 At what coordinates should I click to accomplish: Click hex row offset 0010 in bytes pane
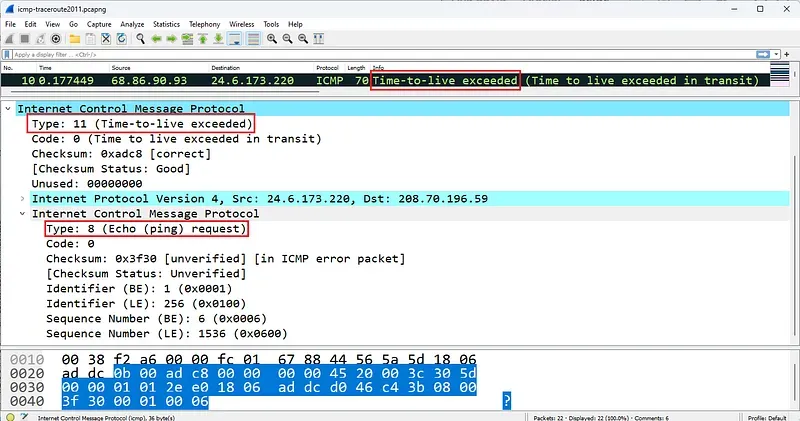pyautogui.click(x=27, y=359)
